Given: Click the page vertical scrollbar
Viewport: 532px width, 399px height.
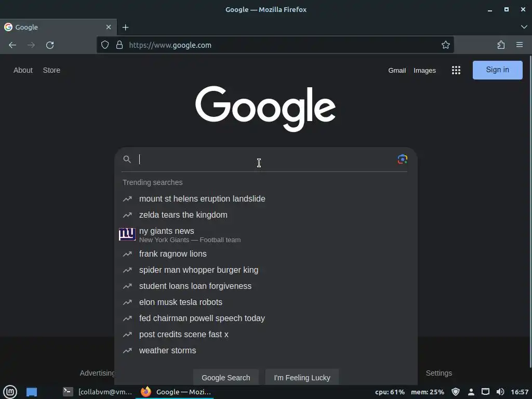Looking at the screenshot, I should pos(530,211).
